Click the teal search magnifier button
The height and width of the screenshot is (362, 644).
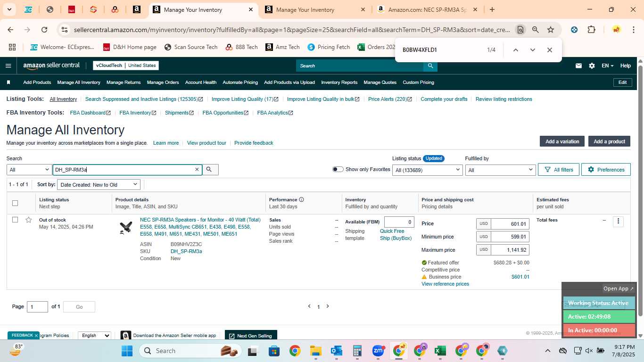point(430,66)
